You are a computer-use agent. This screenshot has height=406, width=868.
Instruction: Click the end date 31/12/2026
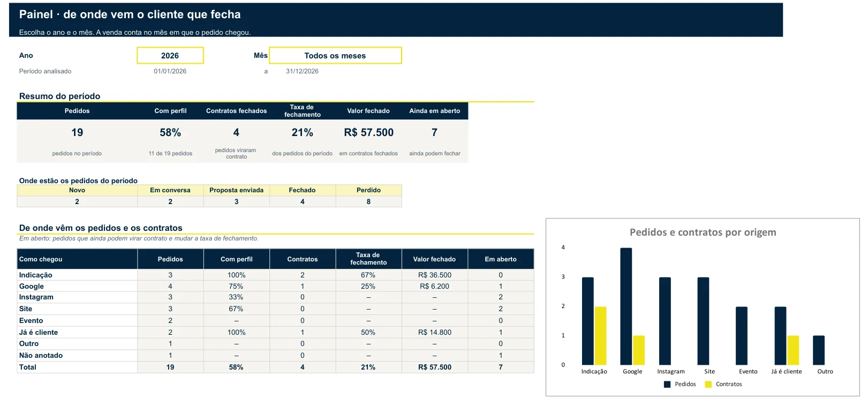tap(302, 71)
